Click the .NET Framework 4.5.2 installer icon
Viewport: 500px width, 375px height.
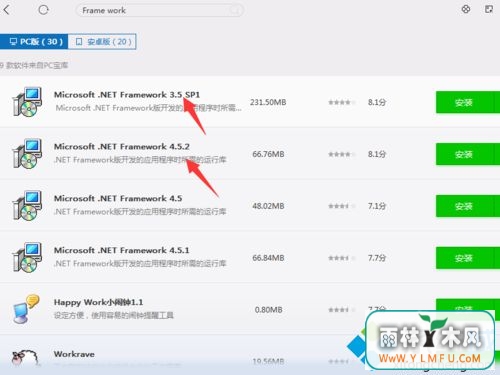coord(27,154)
